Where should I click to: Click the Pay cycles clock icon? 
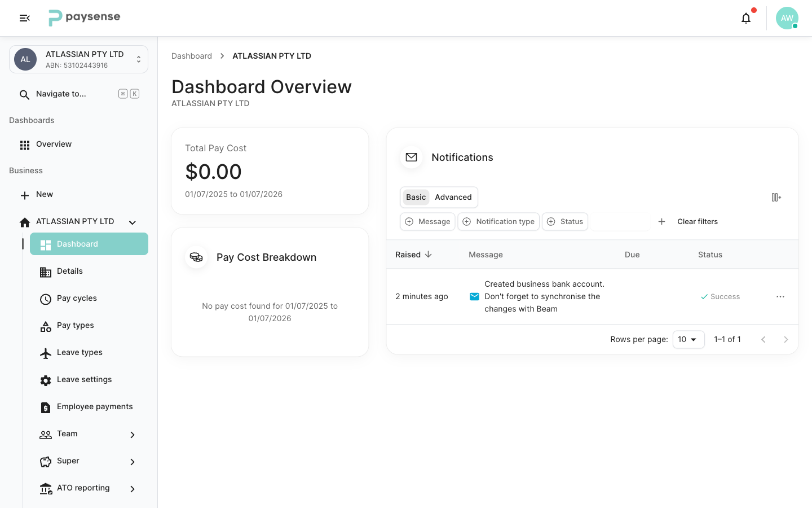pos(46,299)
